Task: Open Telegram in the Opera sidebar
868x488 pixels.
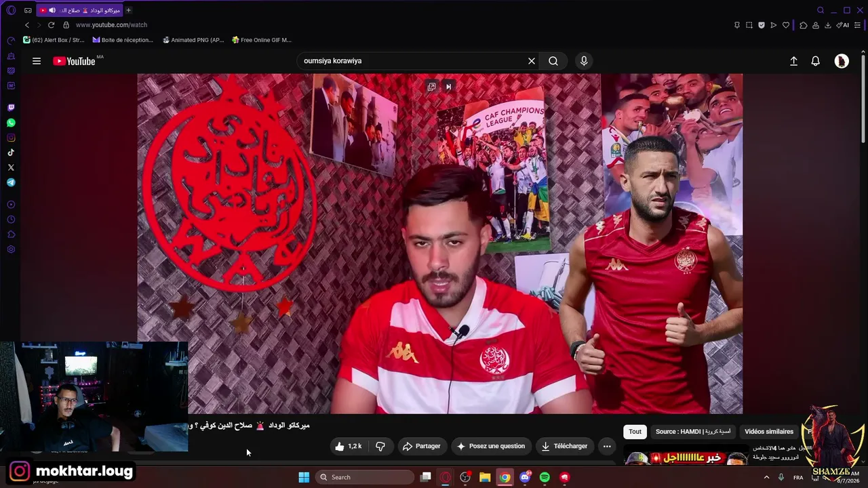Action: click(x=11, y=182)
